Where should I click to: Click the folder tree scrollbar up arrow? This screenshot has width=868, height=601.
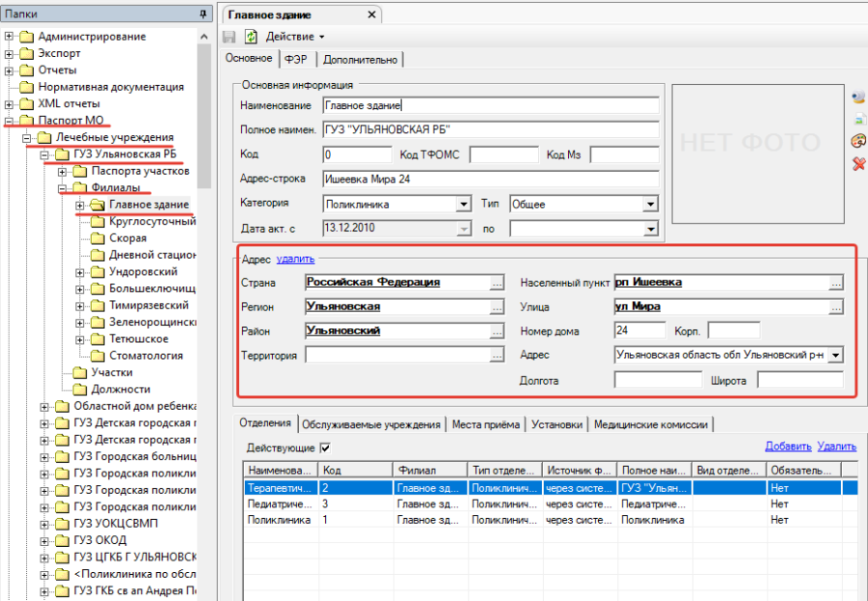(x=203, y=37)
